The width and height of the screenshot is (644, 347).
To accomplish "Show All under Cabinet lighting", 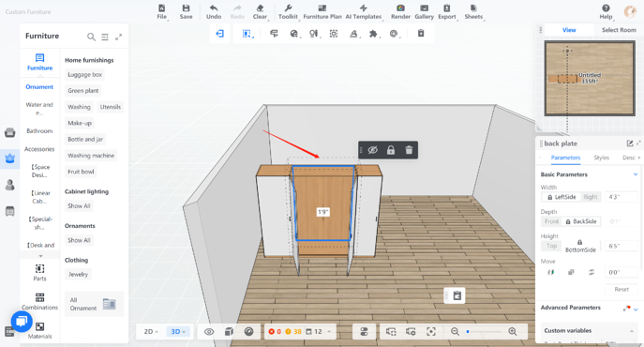I will pos(79,205).
